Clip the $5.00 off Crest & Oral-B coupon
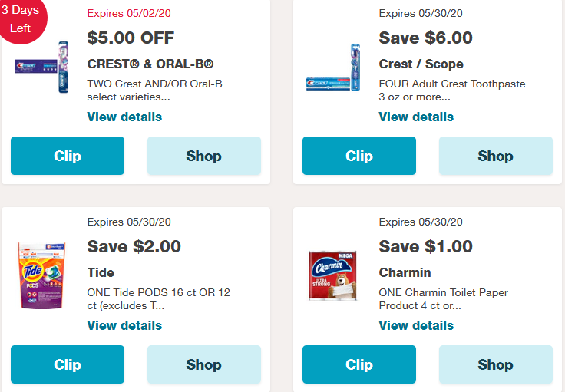Image resolution: width=565 pixels, height=392 pixels. tap(68, 156)
